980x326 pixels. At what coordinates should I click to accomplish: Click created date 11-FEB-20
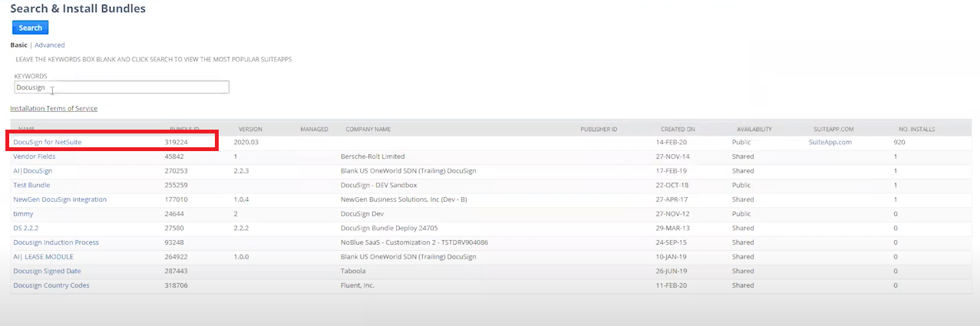[x=672, y=285]
